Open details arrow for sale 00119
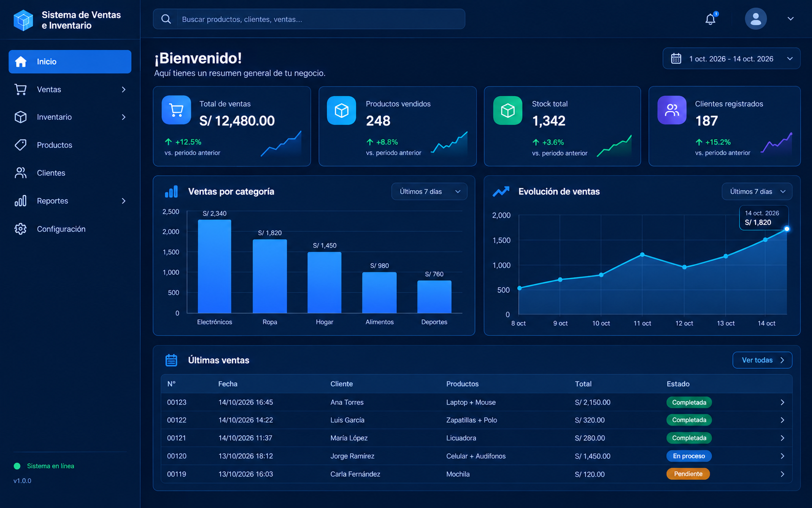Screen dimensions: 812x508 [x=782, y=474]
